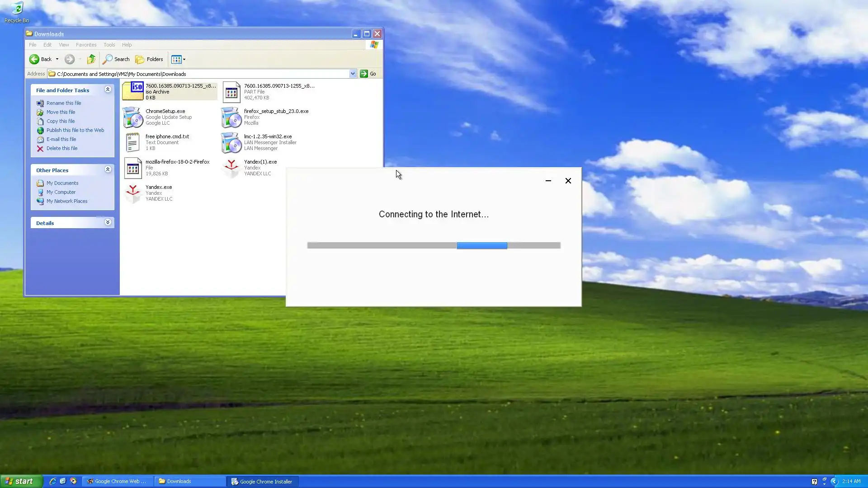Viewport: 868px width, 488px height.
Task: Collapse the Other Places panel
Action: [108, 169]
